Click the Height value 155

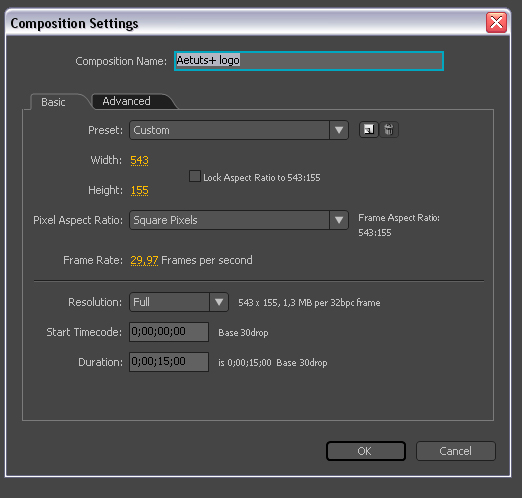tap(139, 190)
